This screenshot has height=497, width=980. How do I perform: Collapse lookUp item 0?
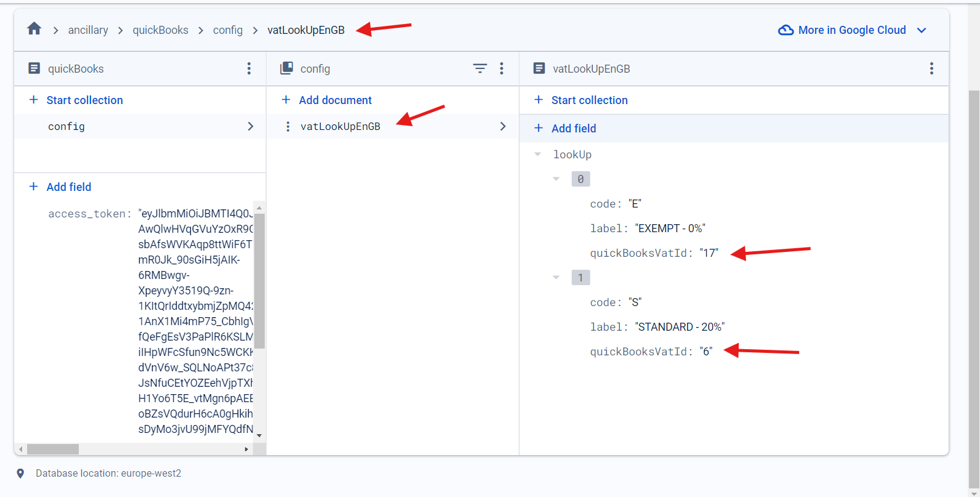coord(556,179)
